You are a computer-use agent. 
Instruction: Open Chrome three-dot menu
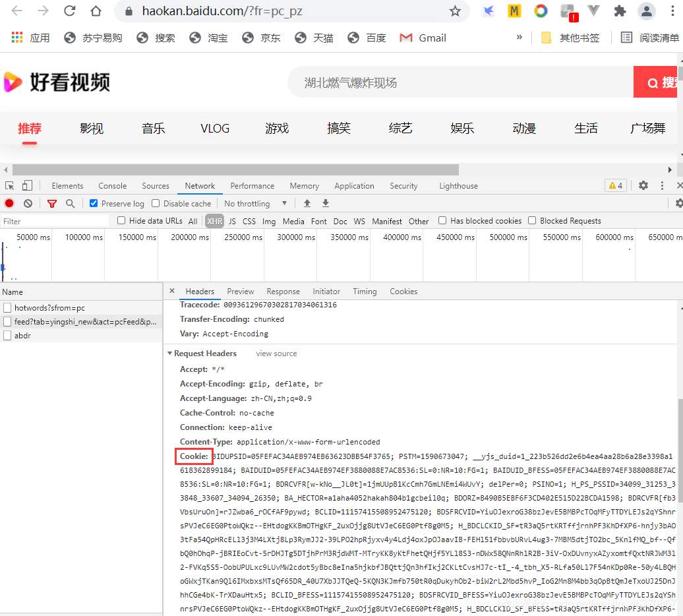pos(673,11)
